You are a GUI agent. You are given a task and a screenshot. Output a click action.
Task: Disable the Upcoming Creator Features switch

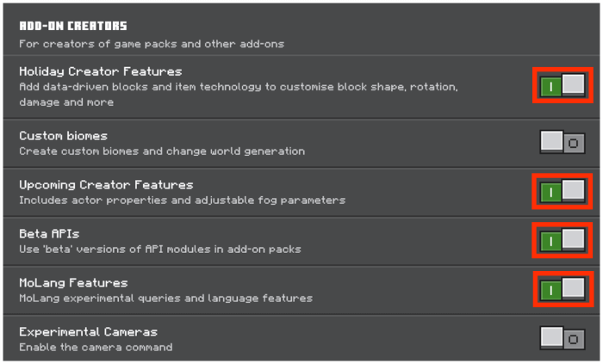(x=563, y=191)
